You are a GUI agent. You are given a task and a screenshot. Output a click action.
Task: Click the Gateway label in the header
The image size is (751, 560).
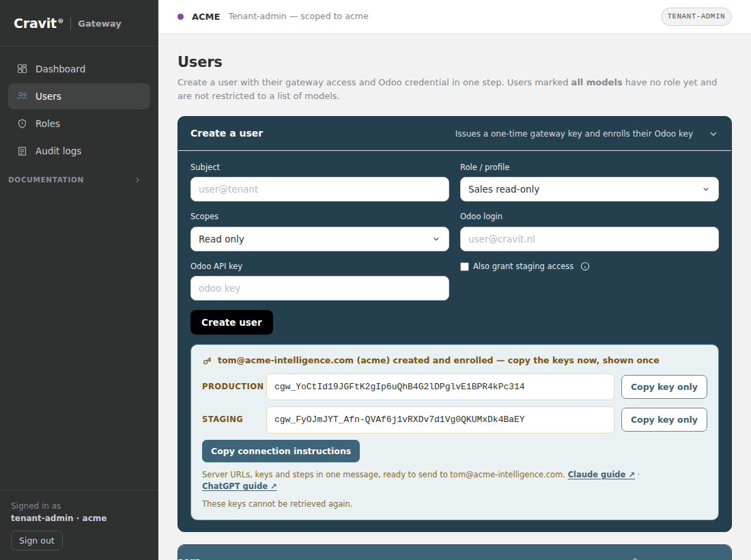[x=100, y=23]
